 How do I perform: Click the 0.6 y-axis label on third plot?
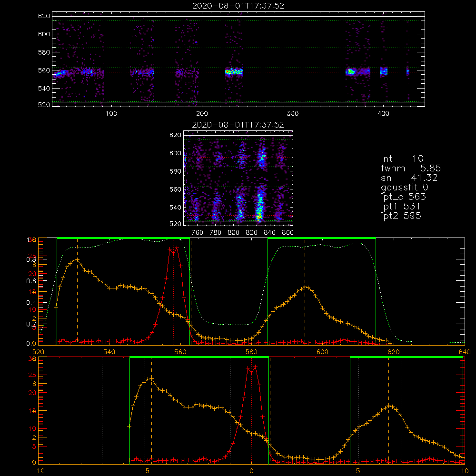31,281
